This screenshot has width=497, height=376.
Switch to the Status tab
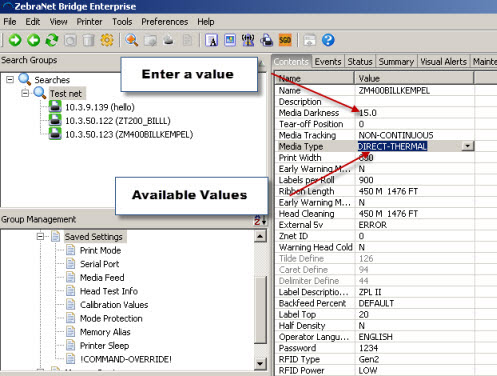(360, 62)
